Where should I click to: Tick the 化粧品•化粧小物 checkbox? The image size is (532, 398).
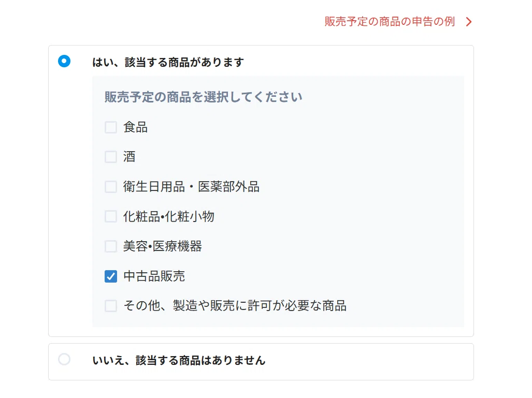[111, 216]
